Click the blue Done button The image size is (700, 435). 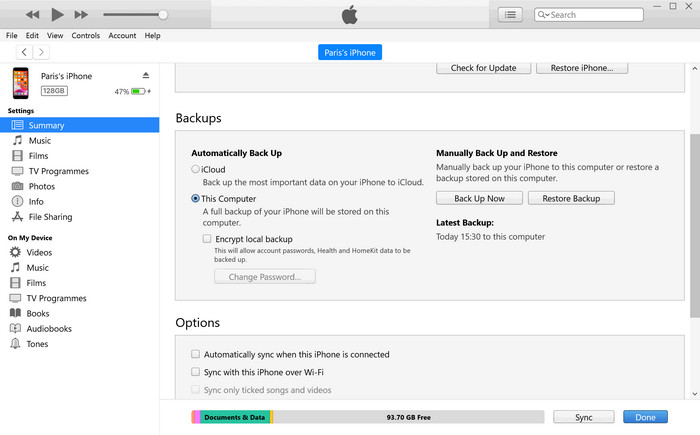coord(645,417)
